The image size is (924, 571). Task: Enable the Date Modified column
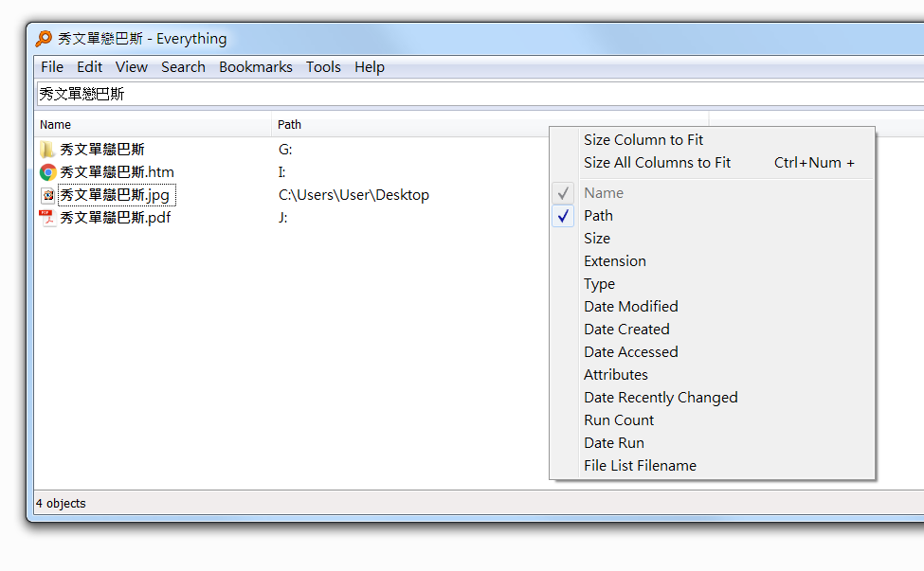click(x=630, y=307)
